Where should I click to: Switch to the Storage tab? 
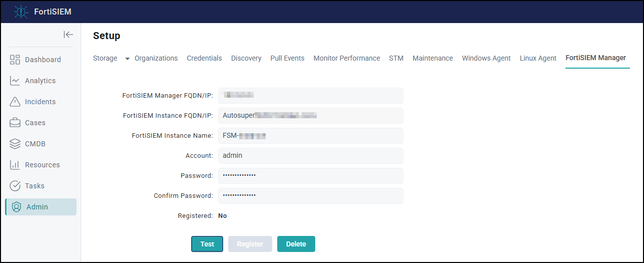pyautogui.click(x=105, y=58)
